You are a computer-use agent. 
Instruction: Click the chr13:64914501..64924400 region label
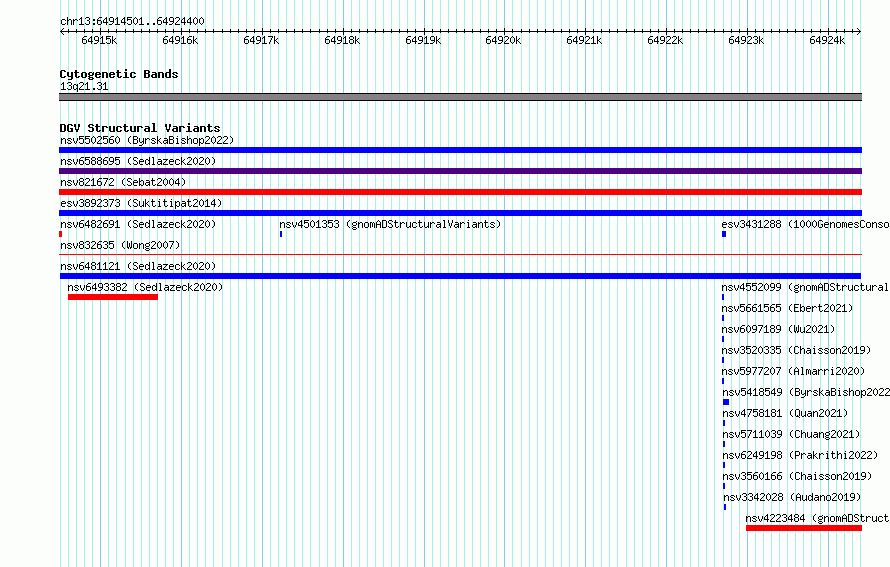coord(132,22)
